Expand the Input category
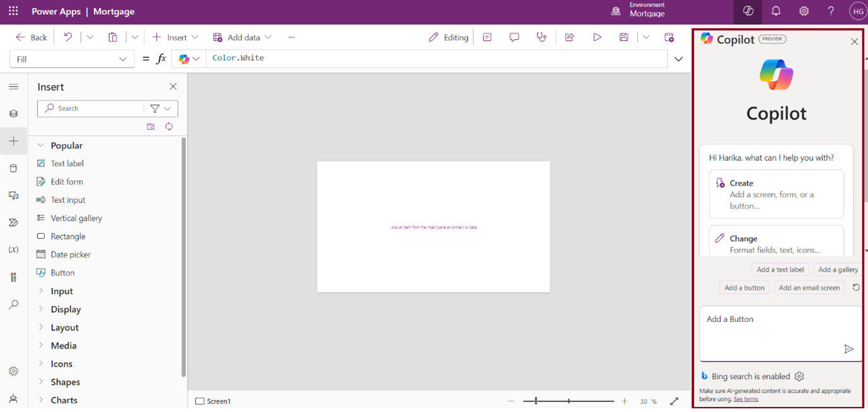Screen dimensions: 868x412 click(x=62, y=291)
